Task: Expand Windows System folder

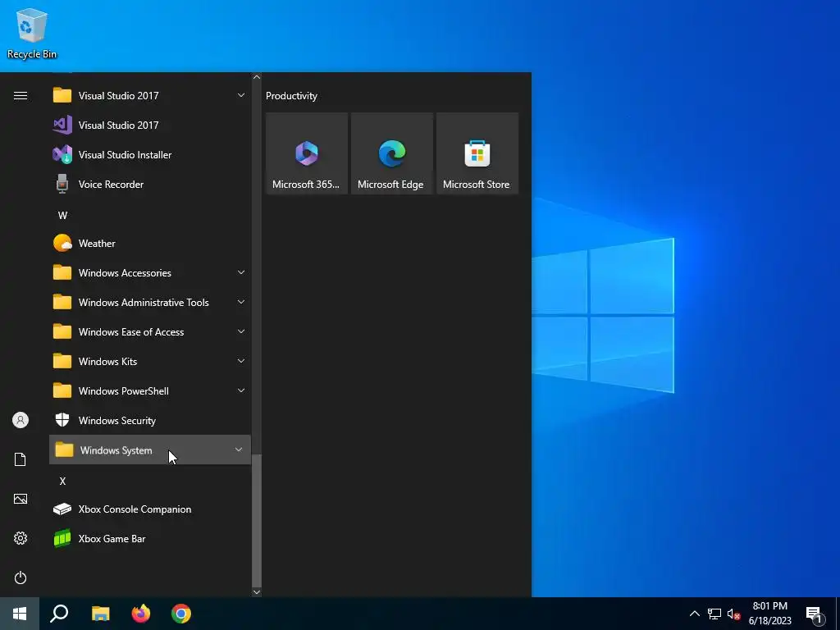Action: coord(150,450)
